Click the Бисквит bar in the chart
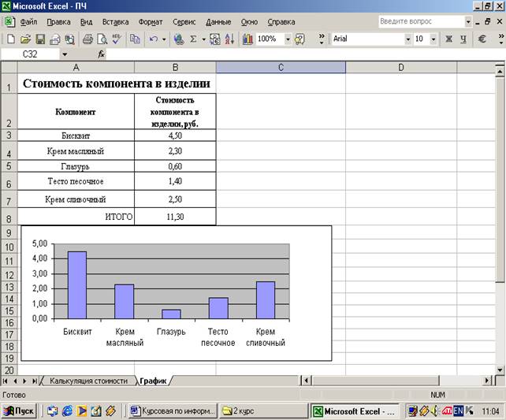The image size is (506, 420). 76,284
